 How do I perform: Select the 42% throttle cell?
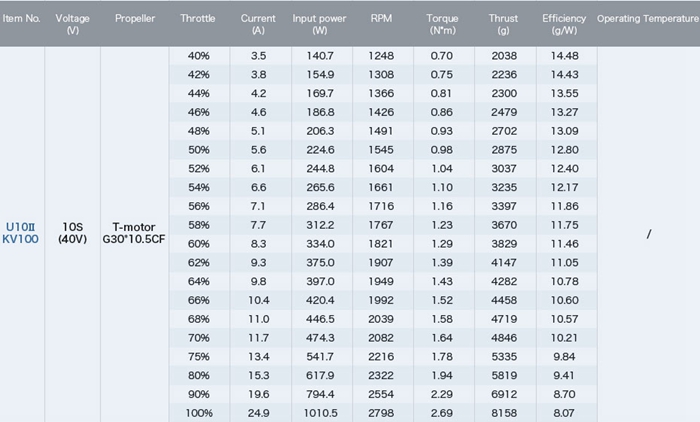[x=199, y=75]
